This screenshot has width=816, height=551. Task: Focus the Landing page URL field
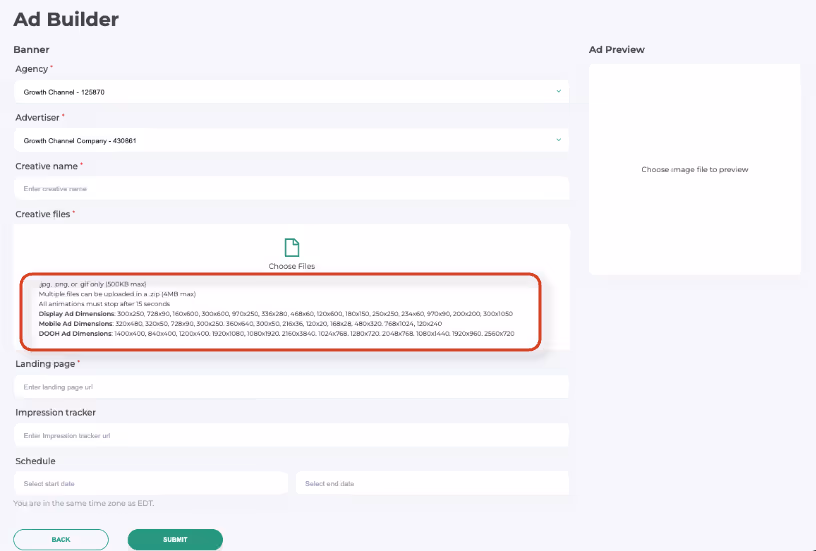tap(291, 387)
